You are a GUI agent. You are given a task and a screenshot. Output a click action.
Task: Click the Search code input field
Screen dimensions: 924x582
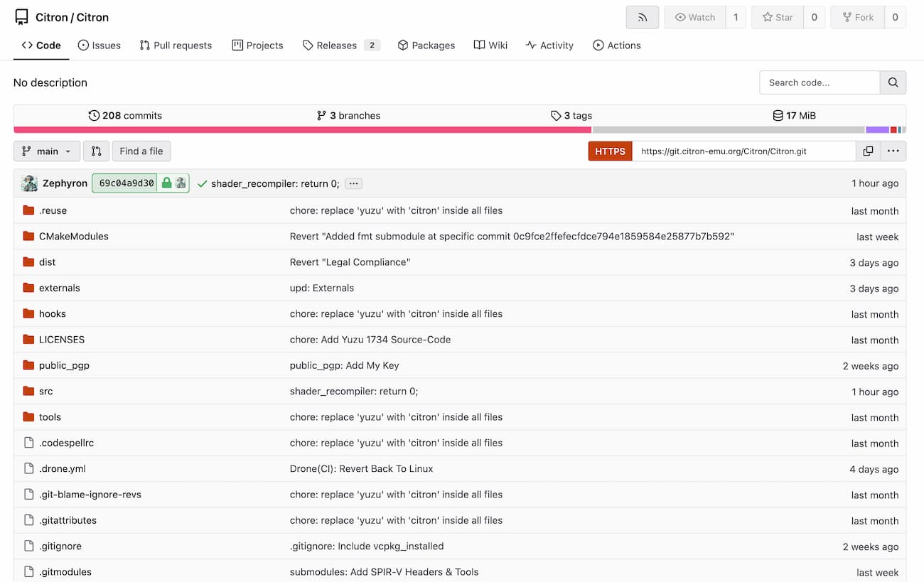[x=820, y=82]
